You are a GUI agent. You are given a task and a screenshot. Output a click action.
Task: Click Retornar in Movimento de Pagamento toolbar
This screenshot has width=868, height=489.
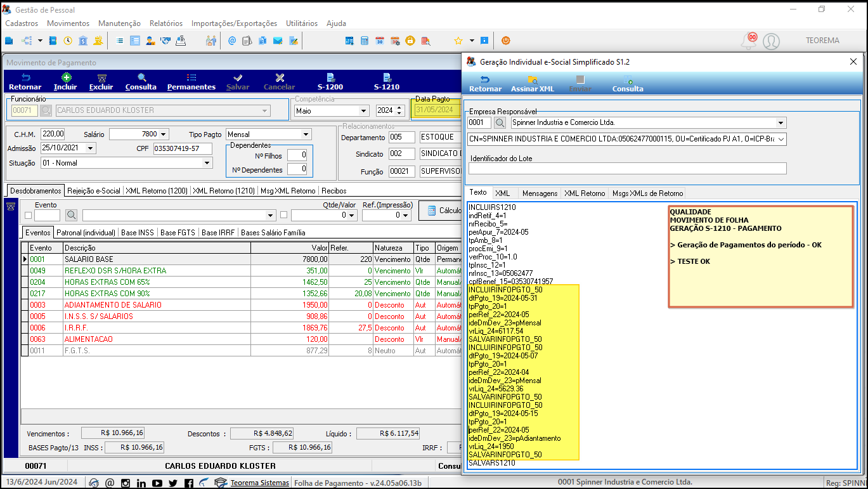click(25, 81)
